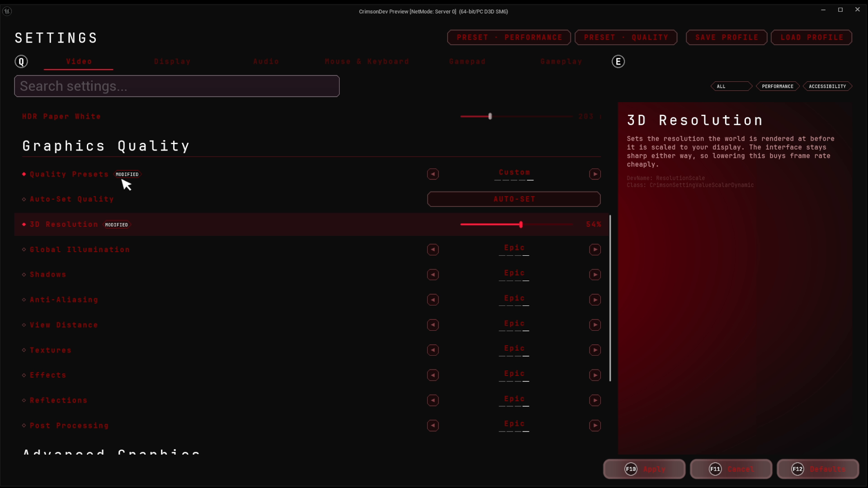Select the PERFORMANCE filter chip

(778, 86)
